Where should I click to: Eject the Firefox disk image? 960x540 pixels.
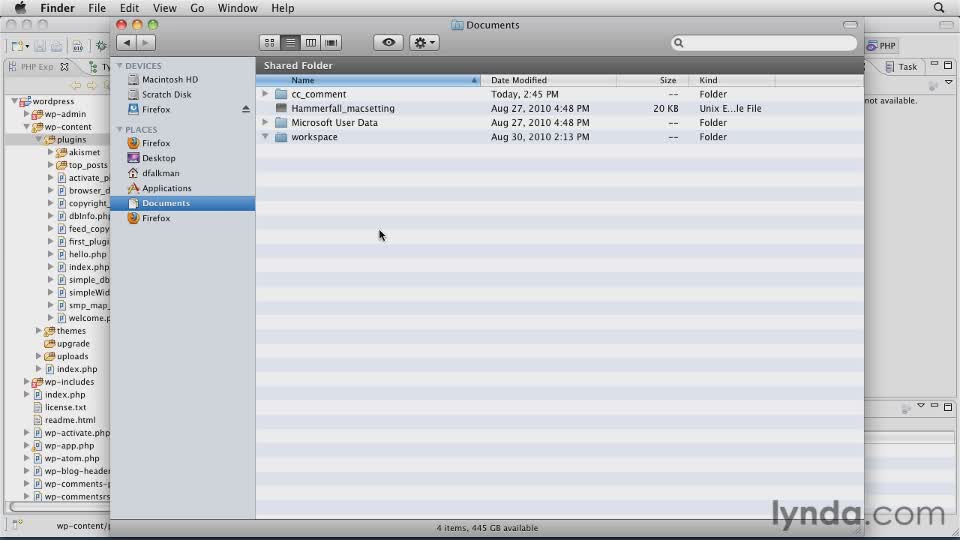pos(246,109)
